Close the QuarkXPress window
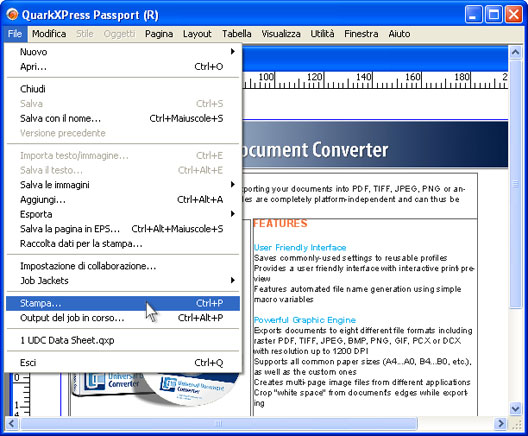Screen dimensions: 528x436 514,15
